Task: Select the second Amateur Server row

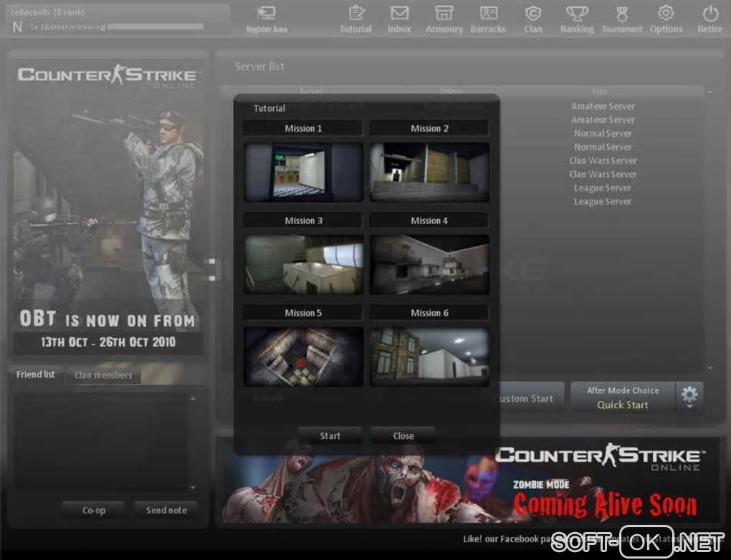Action: 603,120
